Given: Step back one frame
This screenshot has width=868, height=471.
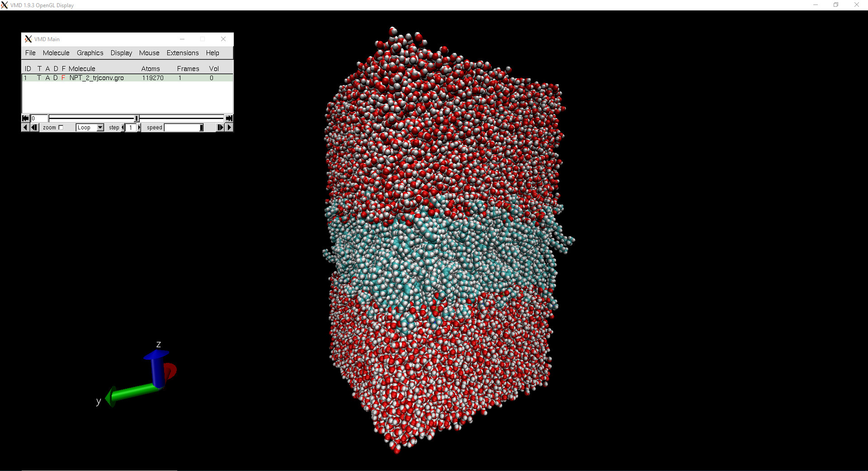Looking at the screenshot, I should coord(34,128).
